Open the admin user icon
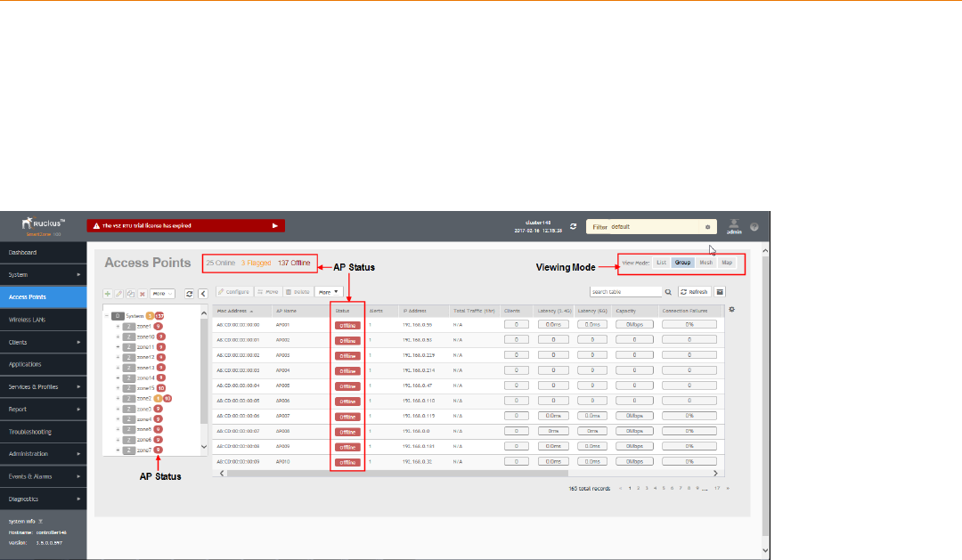Image resolution: width=962 pixels, height=560 pixels. (734, 226)
